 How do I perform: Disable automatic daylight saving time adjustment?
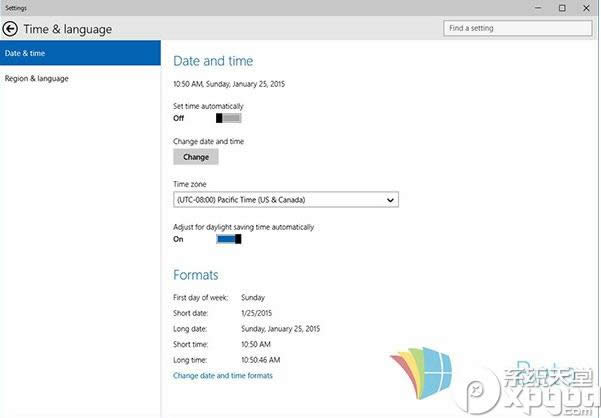click(x=228, y=239)
